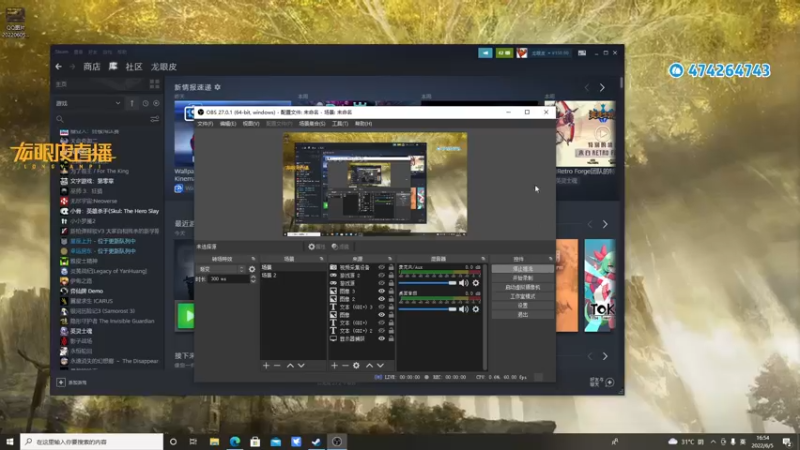Mute 桌面音频 speaker icon
Image resolution: width=800 pixels, height=450 pixels.
463,309
